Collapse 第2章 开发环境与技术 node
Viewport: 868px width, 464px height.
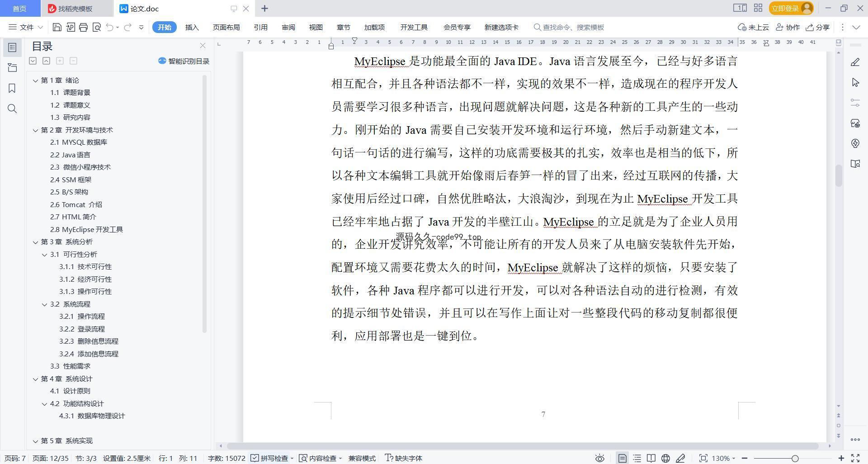[x=35, y=130]
